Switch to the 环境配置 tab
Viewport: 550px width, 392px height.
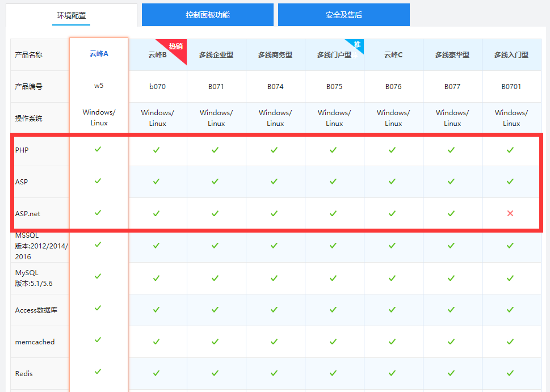pyautogui.click(x=72, y=15)
